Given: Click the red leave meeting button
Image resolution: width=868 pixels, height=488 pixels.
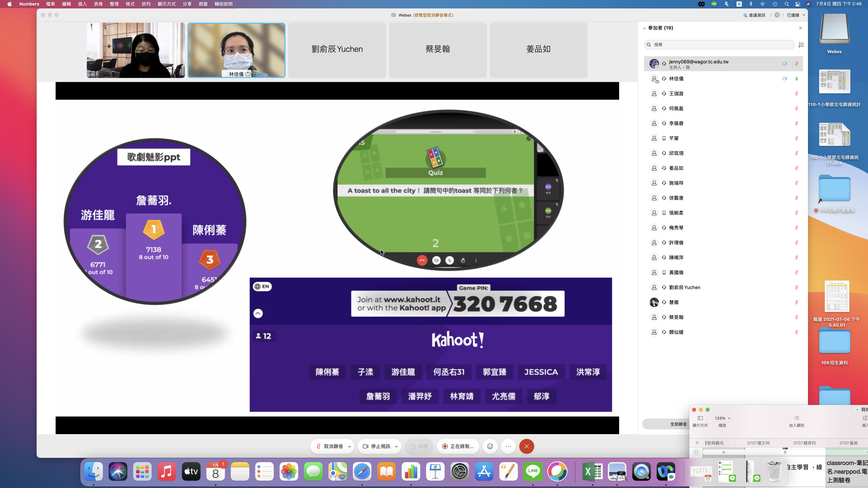Looking at the screenshot, I should point(527,446).
